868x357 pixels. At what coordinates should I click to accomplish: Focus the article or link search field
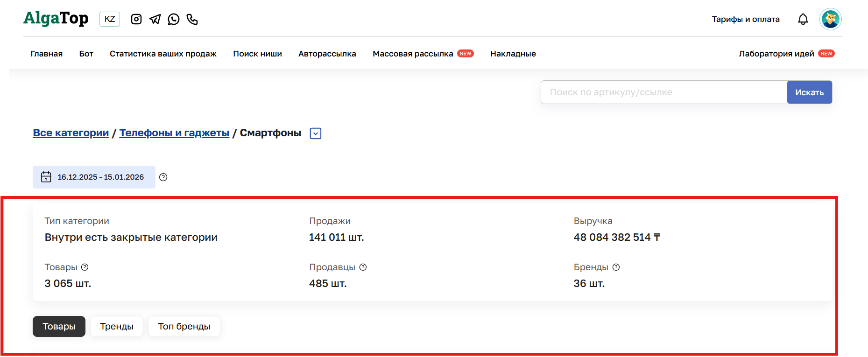663,92
